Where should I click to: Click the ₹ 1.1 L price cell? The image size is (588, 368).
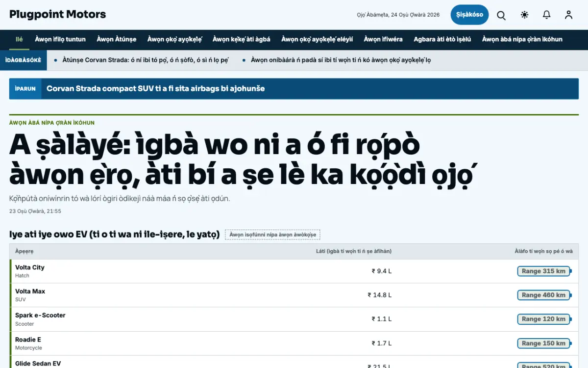(382, 319)
